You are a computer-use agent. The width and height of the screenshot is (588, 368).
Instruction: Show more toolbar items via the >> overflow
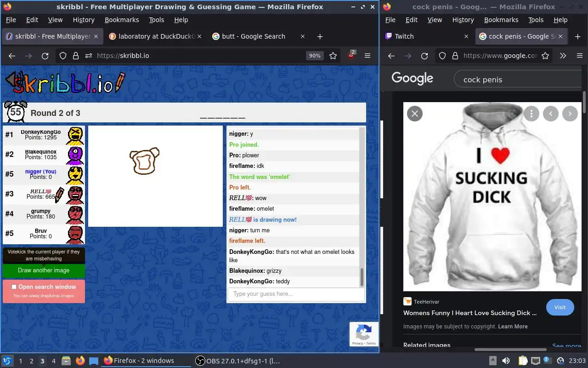(563, 56)
